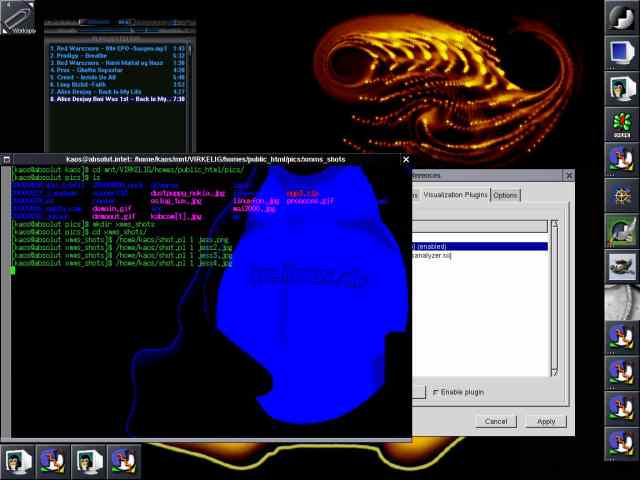Open the Netscape ship wheel dock icon

[x=622, y=196]
